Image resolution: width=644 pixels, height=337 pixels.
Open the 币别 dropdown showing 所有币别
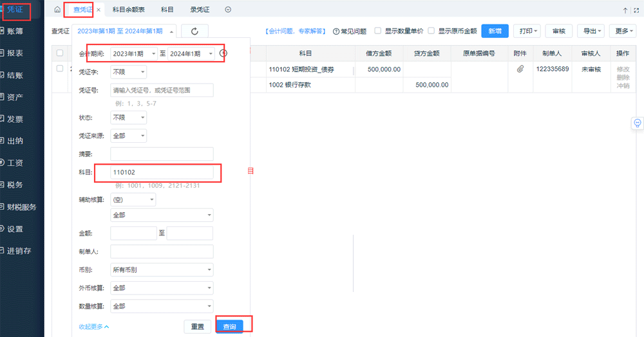click(x=162, y=270)
